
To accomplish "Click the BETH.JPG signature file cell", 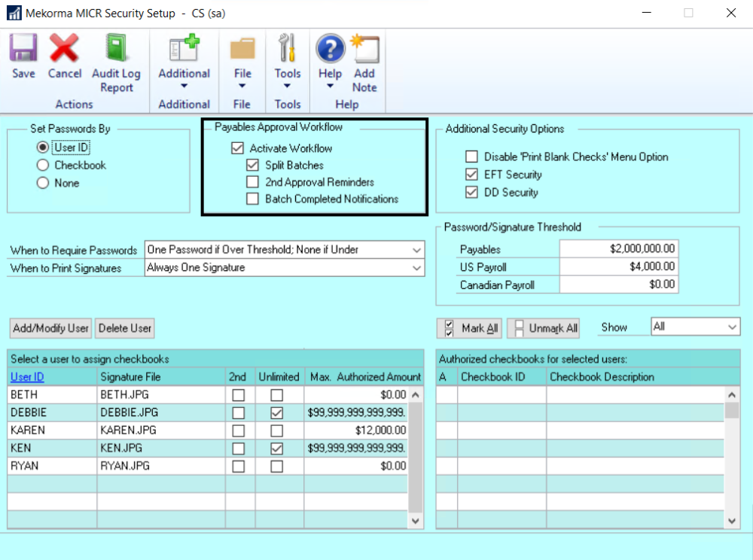I will pyautogui.click(x=161, y=395).
